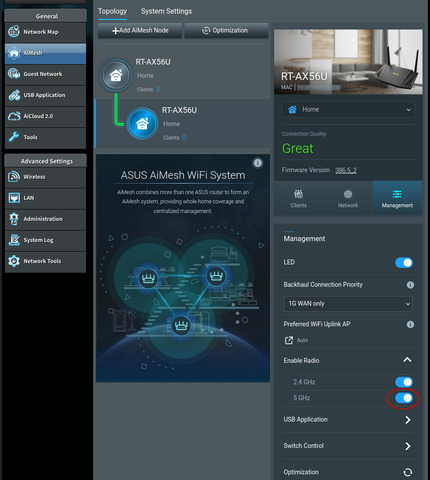
Task: Open the Network tab
Action: [x=348, y=199]
